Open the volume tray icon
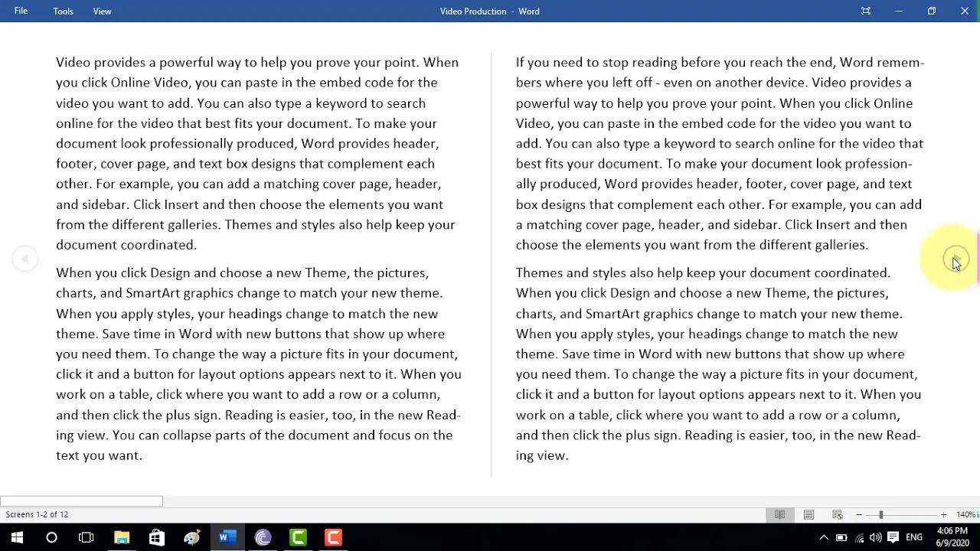 pyautogui.click(x=875, y=537)
